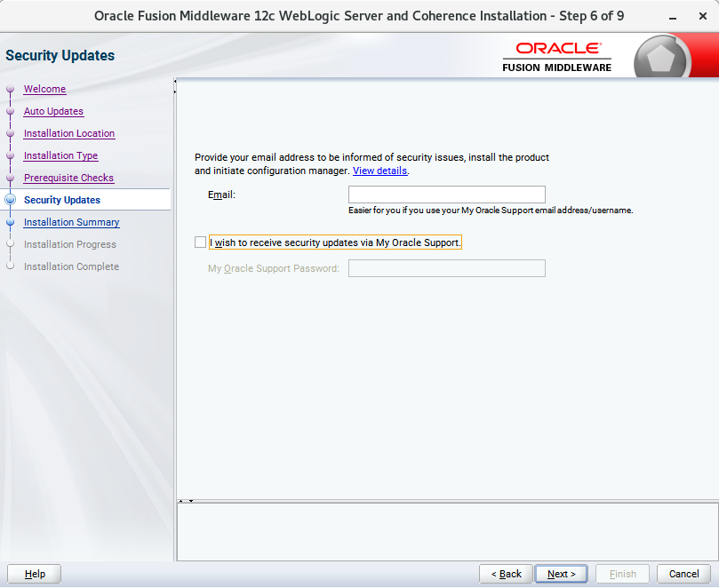Click the Welcome step node icon
719x588 pixels.
10,90
